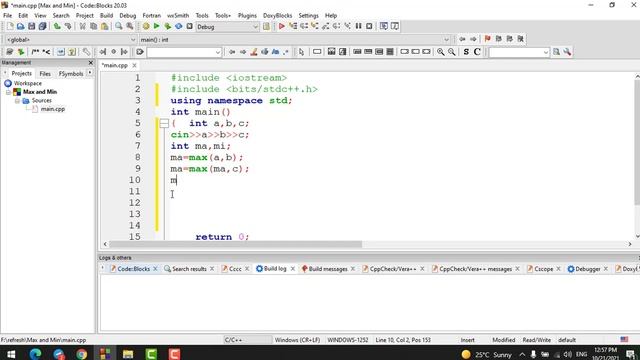The width and height of the screenshot is (640, 360).
Task: Click the vertical scrollbar of the editor
Action: pyautogui.click(x=637, y=143)
